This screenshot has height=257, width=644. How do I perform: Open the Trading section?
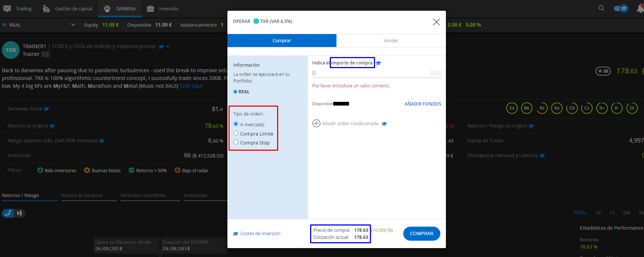point(17,9)
